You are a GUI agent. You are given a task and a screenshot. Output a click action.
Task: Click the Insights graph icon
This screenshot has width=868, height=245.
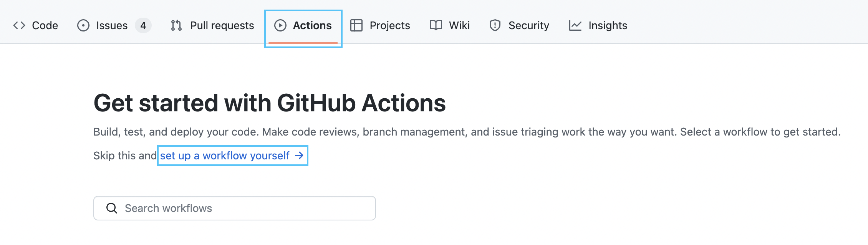[x=575, y=25]
